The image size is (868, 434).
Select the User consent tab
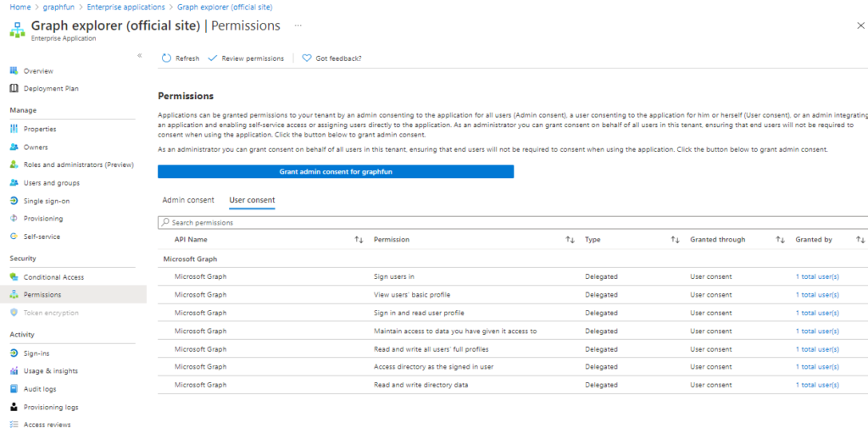[252, 200]
